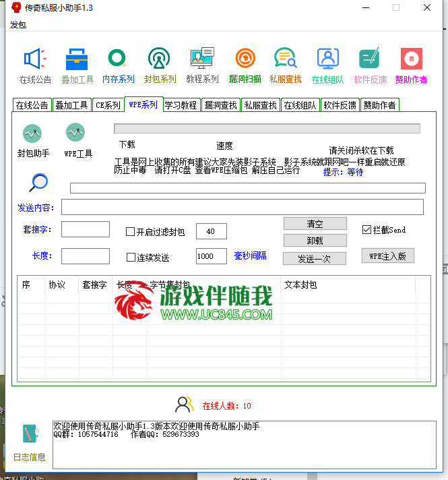Launch the WPE工具 icon
Viewport: 448px width, 480px height.
pyautogui.click(x=75, y=132)
